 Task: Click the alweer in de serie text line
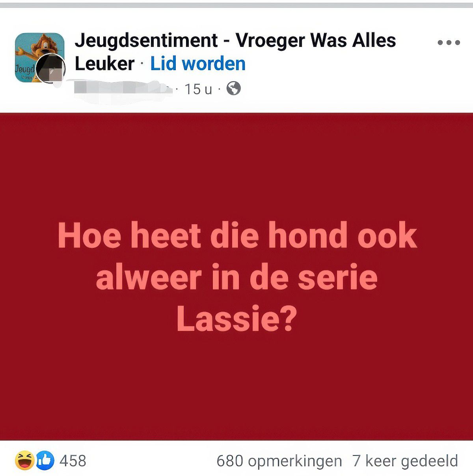[x=236, y=277]
